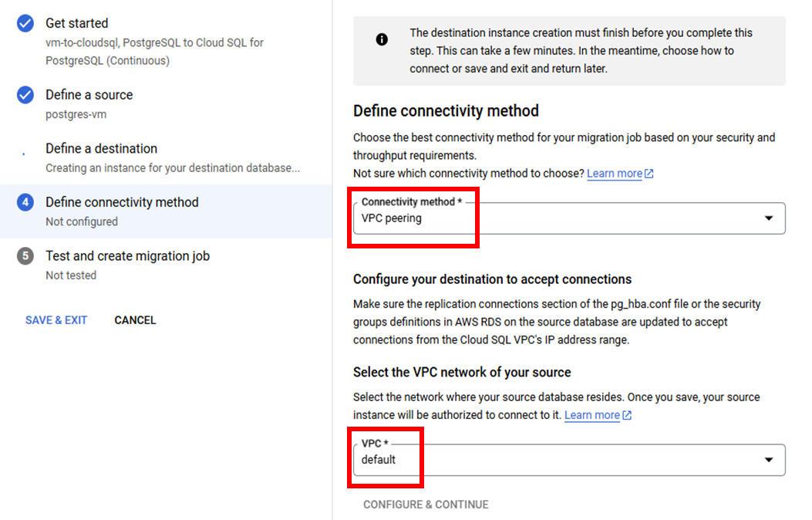Image resolution: width=812 pixels, height=520 pixels.
Task: Open the VPC peering combo box
Action: tap(569, 218)
